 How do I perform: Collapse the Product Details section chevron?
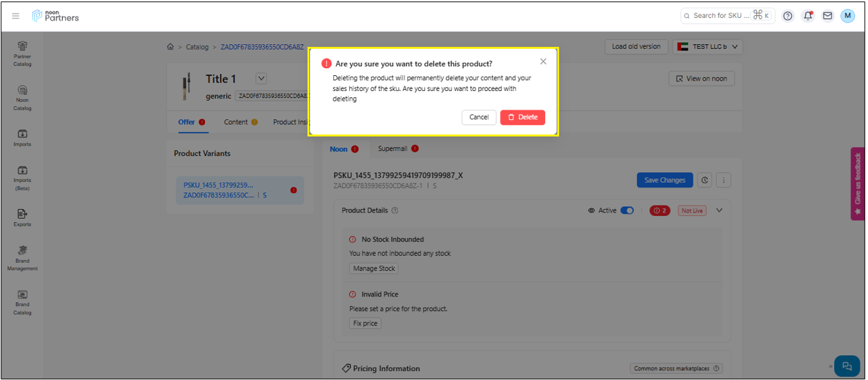pos(719,210)
